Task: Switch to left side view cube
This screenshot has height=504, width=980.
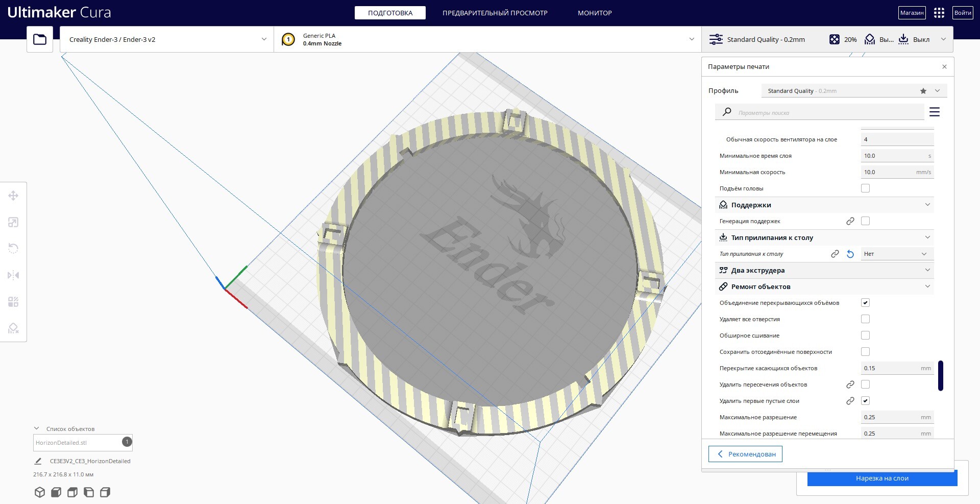Action: pyautogui.click(x=89, y=492)
